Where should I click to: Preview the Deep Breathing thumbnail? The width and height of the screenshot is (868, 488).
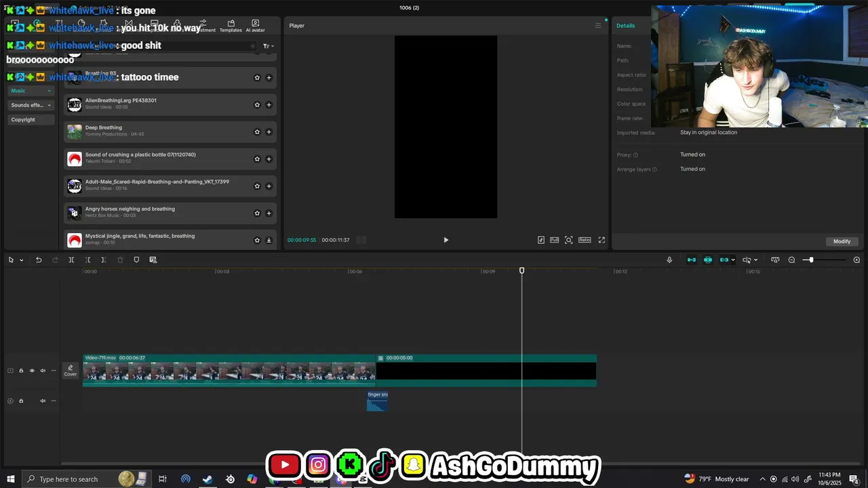click(x=75, y=131)
